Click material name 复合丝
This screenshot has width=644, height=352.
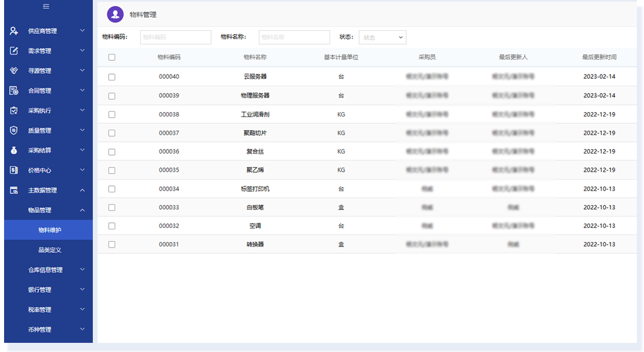(255, 152)
